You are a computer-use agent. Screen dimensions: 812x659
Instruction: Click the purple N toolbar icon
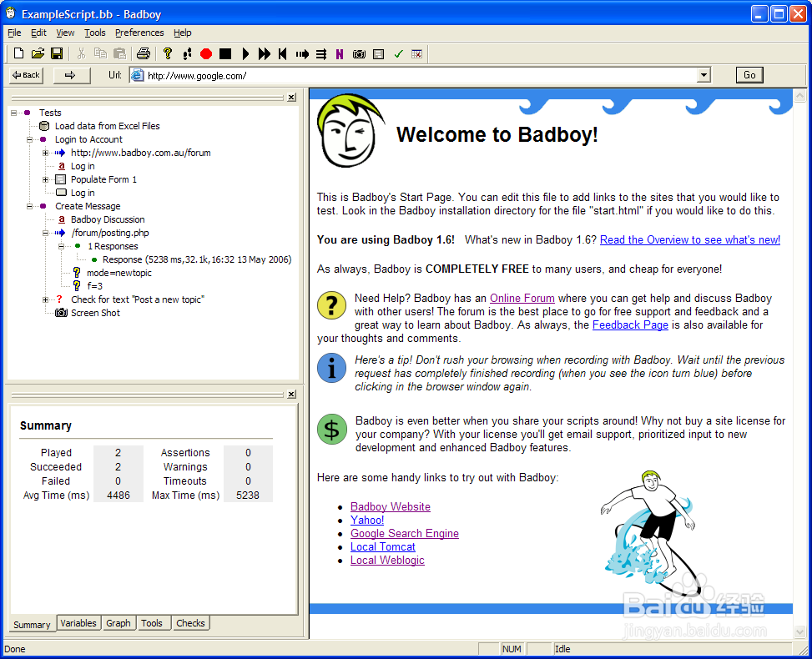[x=340, y=54]
